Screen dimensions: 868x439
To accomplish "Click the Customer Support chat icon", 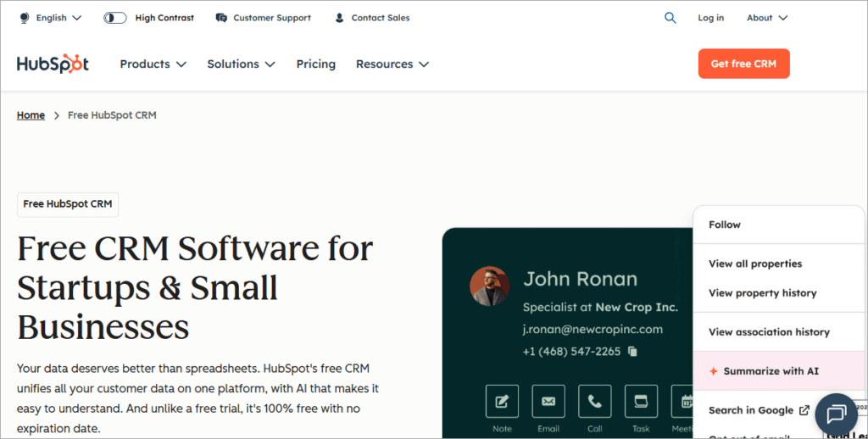I will tap(221, 18).
